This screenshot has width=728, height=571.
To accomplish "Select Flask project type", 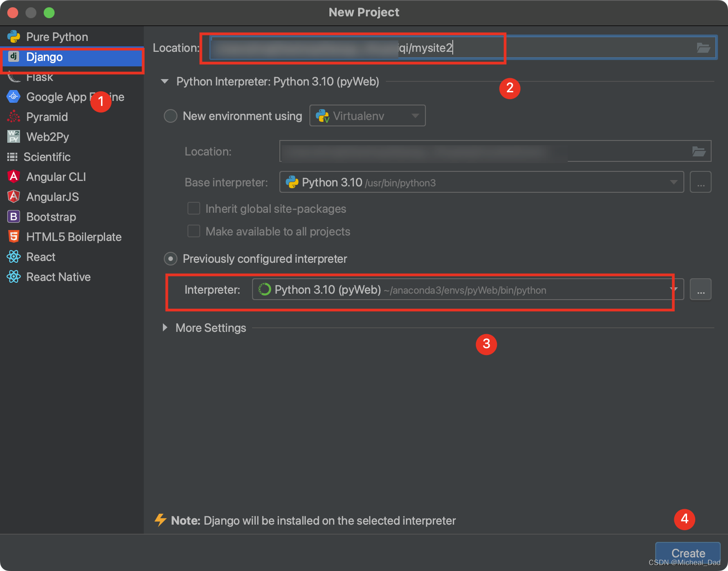I will click(x=72, y=77).
